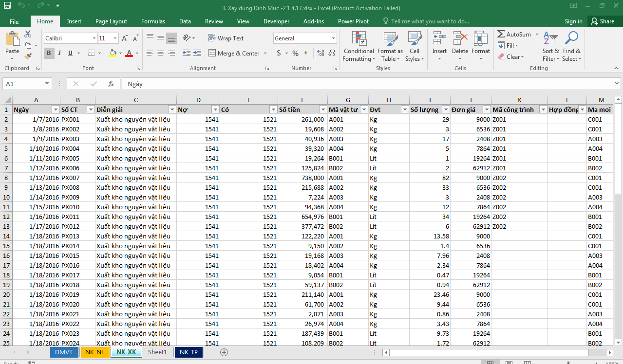Toggle Italic formatting
Image resolution: width=623 pixels, height=364 pixels.
tap(59, 53)
